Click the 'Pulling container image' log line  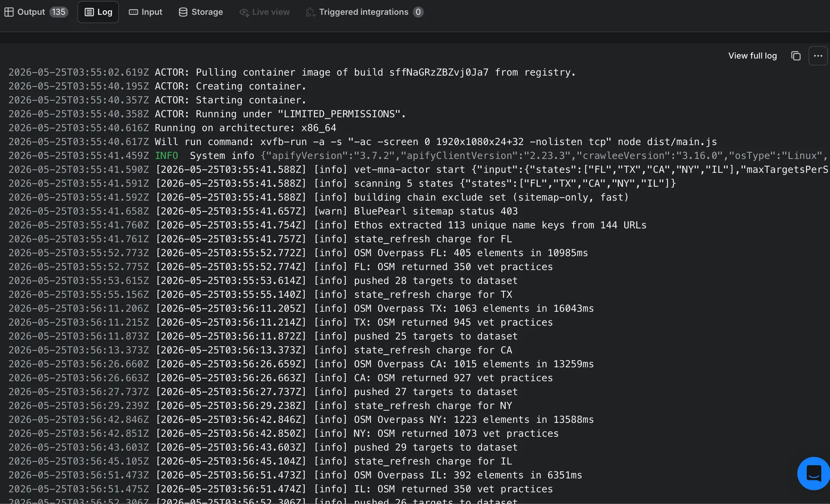292,72
